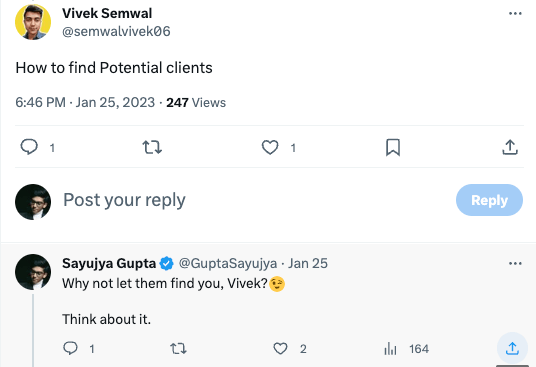Image resolution: width=536 pixels, height=367 pixels.
Task: Open the @semwalvivek06 handle
Action: [x=116, y=31]
